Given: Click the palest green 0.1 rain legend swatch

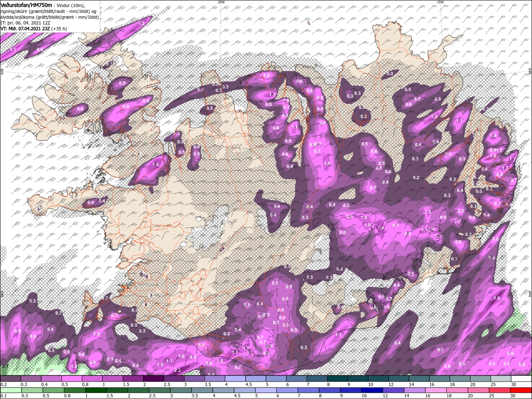Looking at the screenshot, I should click(x=10, y=390).
